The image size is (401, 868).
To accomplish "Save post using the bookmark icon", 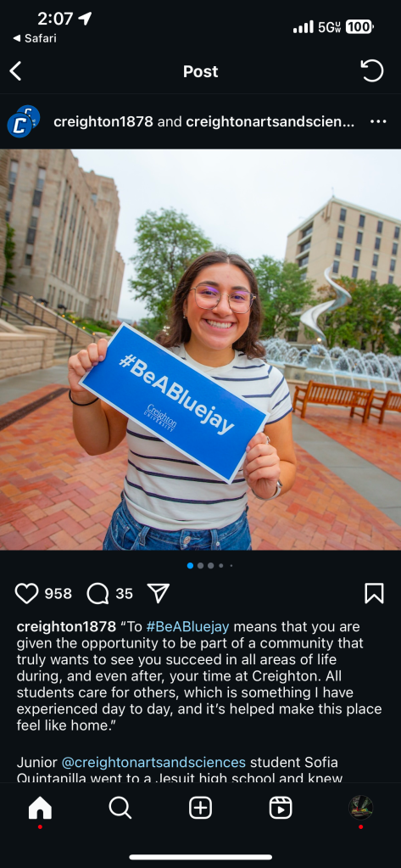I will click(x=375, y=593).
